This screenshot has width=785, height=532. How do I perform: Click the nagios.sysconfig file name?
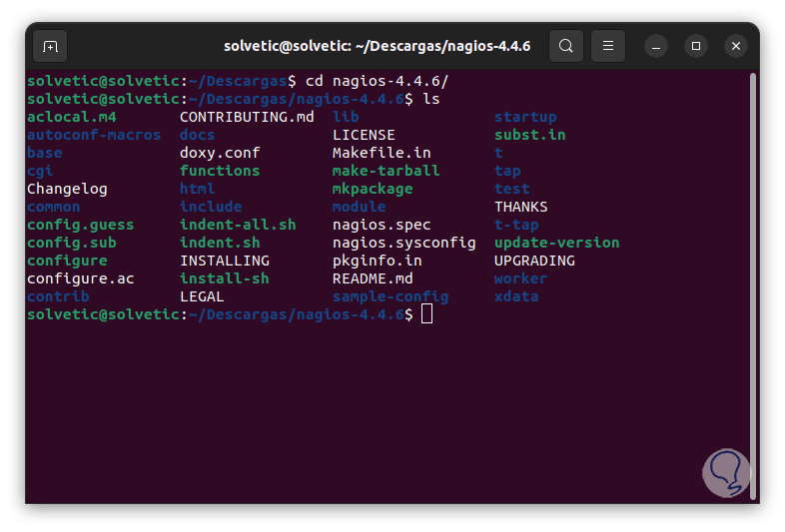tap(404, 244)
